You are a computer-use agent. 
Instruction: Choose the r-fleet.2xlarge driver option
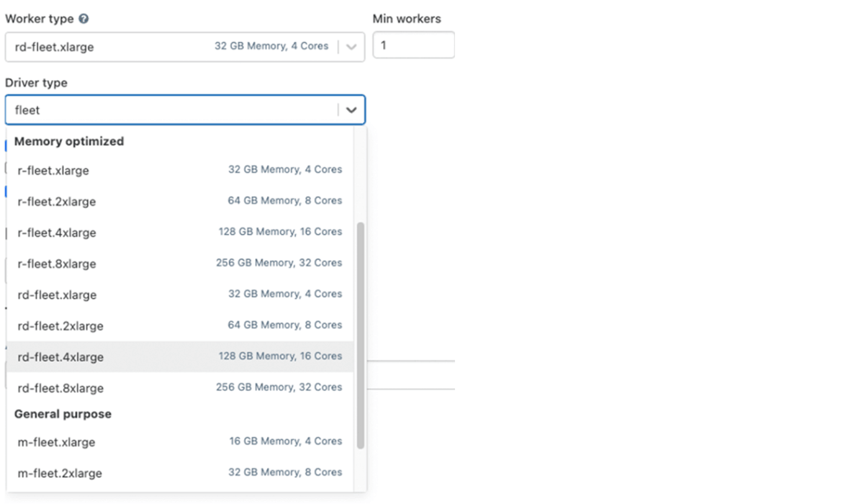point(180,202)
